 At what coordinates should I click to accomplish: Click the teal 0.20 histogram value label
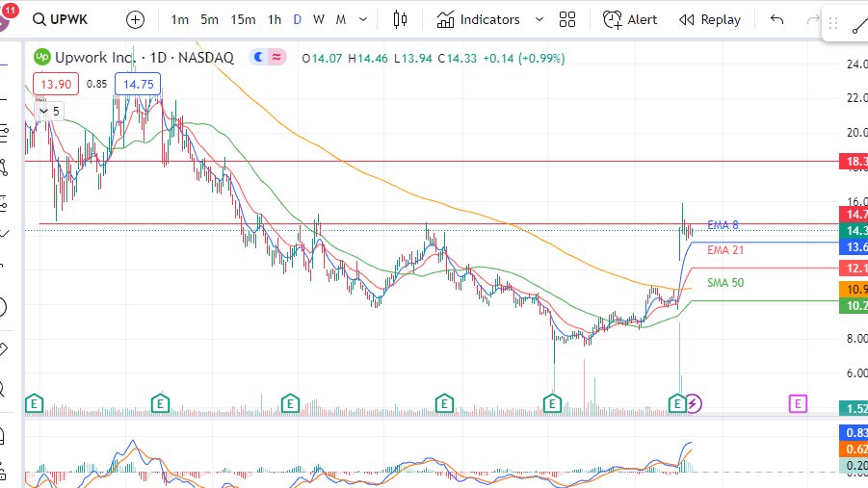(854, 465)
